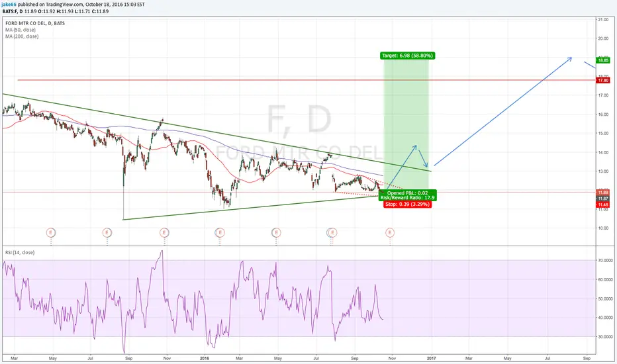The height and width of the screenshot is (364, 617).
Task: Click the FORD MTR CO DEL, D, BATS chart title
Action: 35,23
